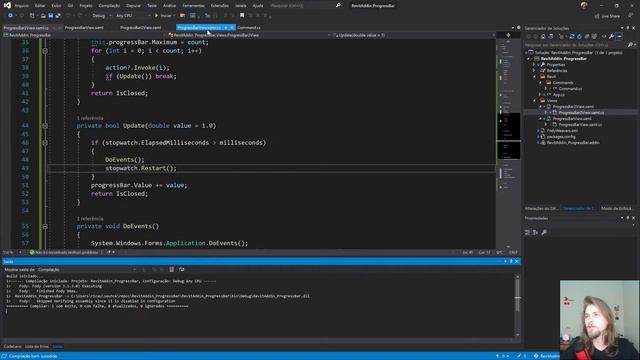Select ProgressBarView.xaml in Solution Explorer
The image size is (640, 360).
572,119
